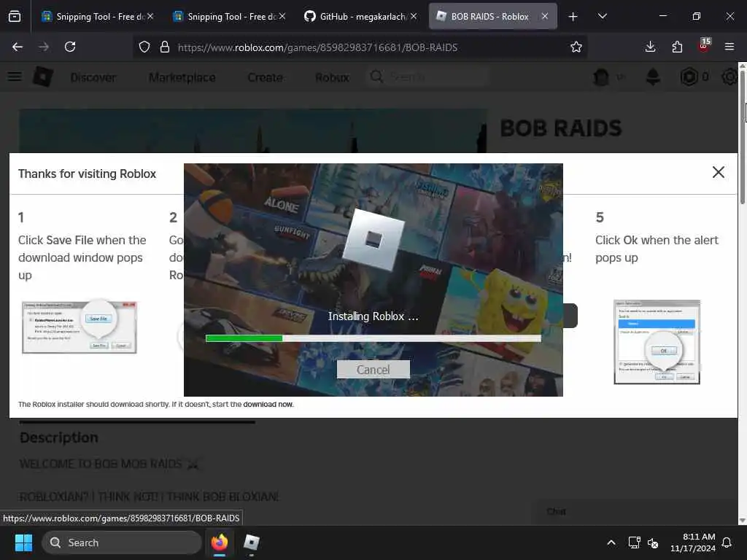Open Roblox settings gear icon
The height and width of the screenshot is (560, 747).
tap(729, 77)
